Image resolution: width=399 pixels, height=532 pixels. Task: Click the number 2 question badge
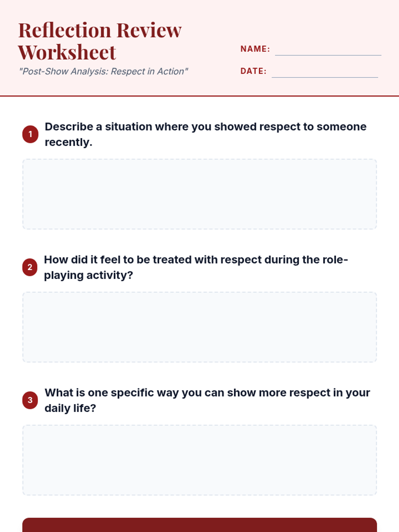[x=30, y=267]
